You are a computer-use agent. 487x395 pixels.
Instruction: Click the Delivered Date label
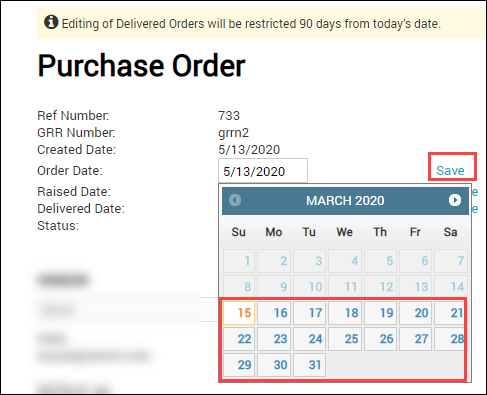[81, 209]
